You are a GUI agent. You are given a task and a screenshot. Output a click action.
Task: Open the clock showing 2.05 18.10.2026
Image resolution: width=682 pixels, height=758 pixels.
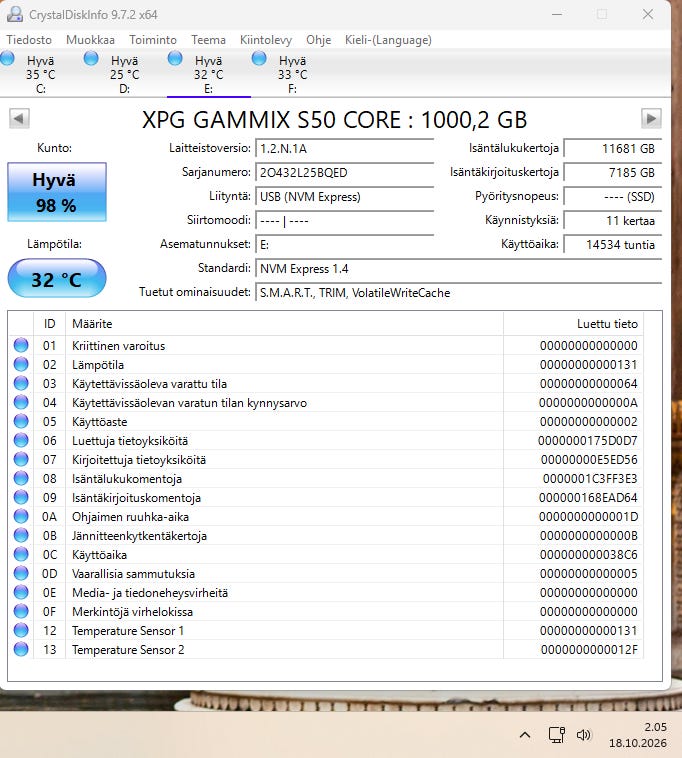tap(638, 735)
